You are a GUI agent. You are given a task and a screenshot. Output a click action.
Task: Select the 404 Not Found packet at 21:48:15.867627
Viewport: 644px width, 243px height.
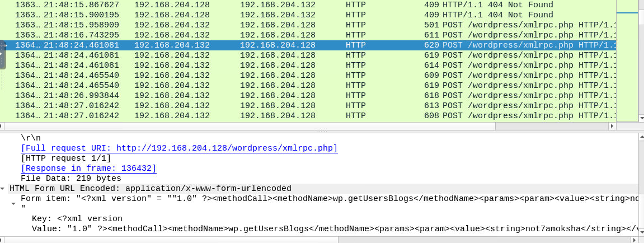pos(308,5)
